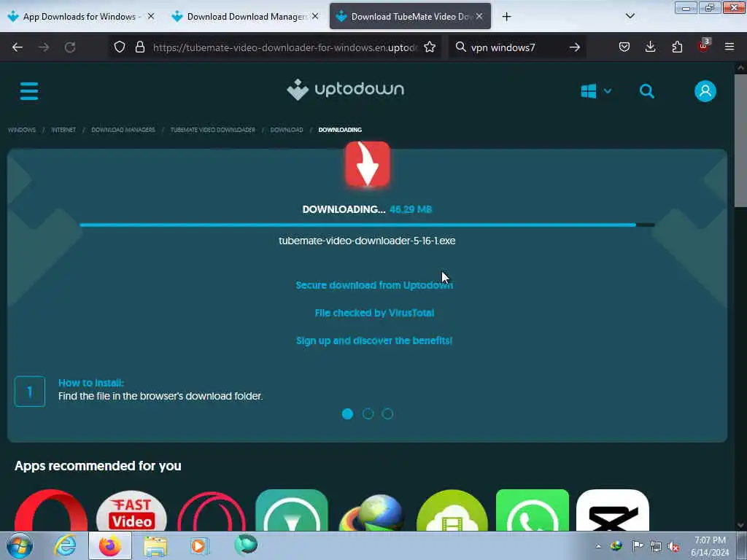Viewport: 747px width, 560px height.
Task: Select the Download TubeMate Video tab
Action: pyautogui.click(x=410, y=16)
